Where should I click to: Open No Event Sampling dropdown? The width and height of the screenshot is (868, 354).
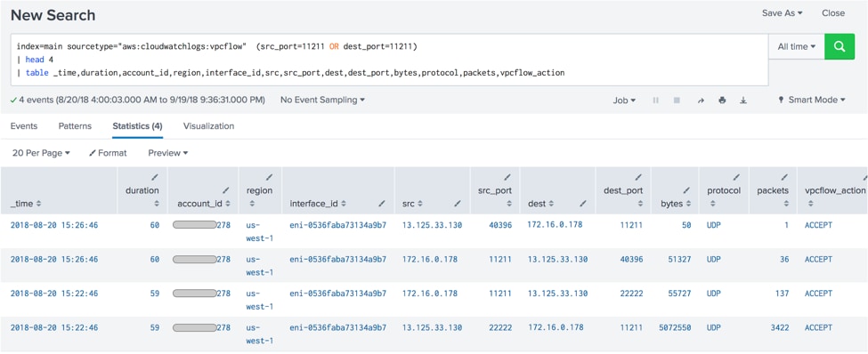click(x=323, y=101)
